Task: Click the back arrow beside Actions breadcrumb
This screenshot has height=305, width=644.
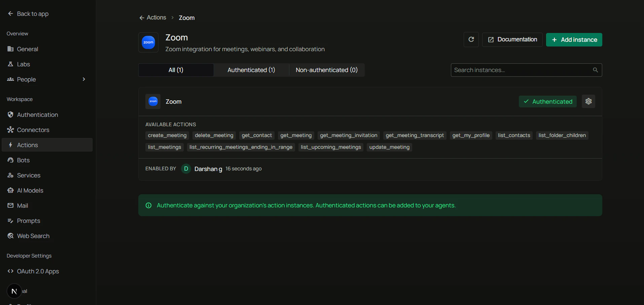Action: click(x=142, y=18)
